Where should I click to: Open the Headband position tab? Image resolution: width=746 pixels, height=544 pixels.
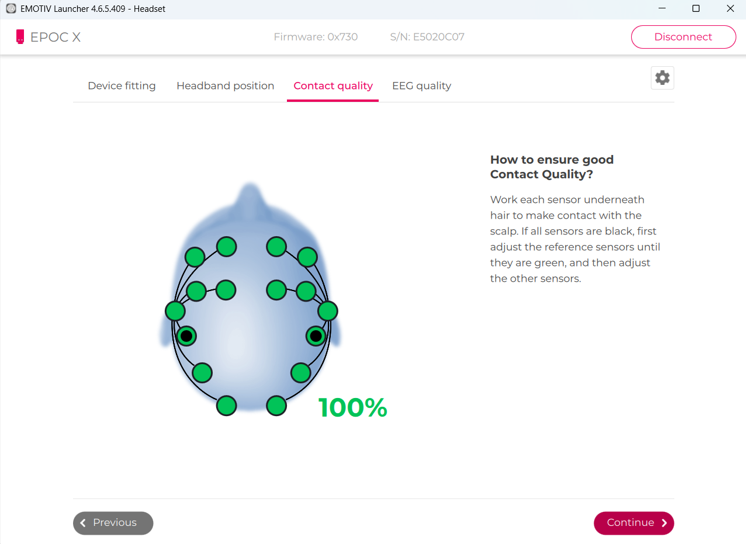[x=225, y=86]
